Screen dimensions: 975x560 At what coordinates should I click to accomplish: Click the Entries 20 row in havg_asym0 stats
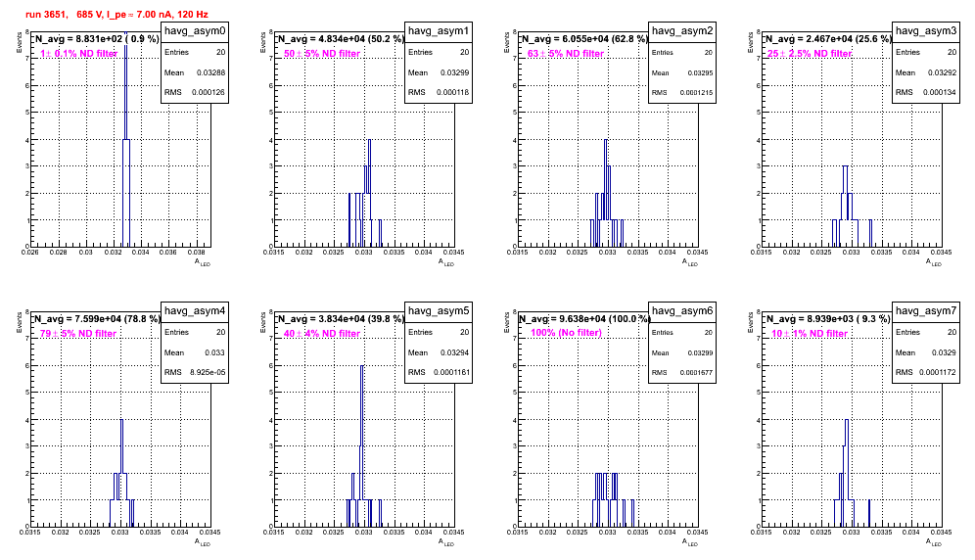pyautogui.click(x=195, y=52)
